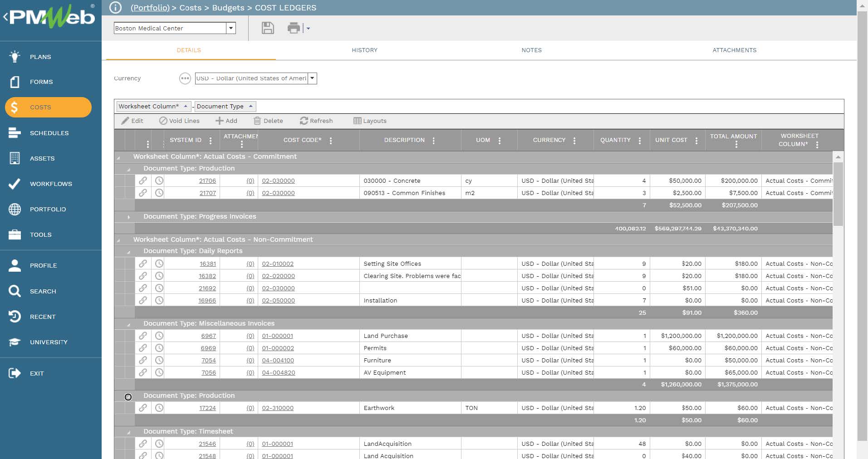Open Assets in the sidebar

point(42,158)
